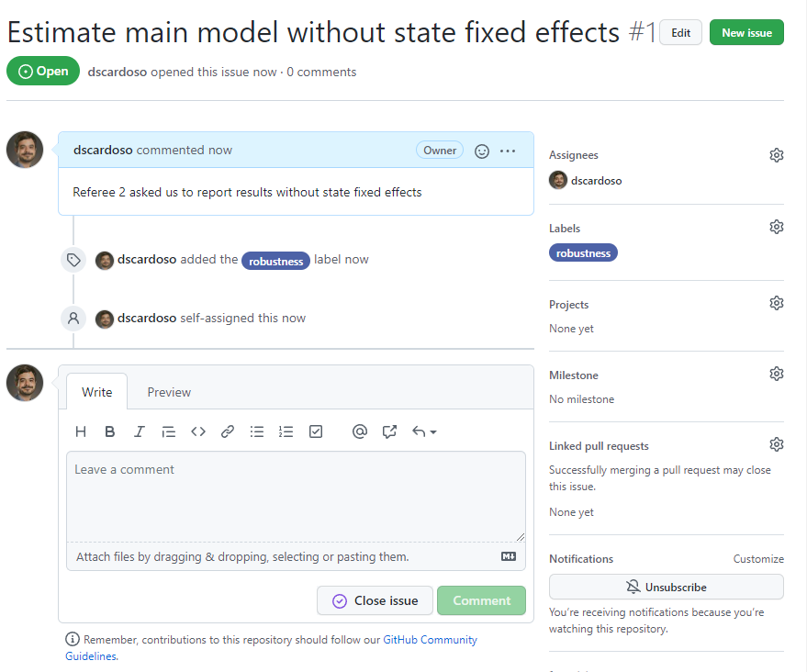The height and width of the screenshot is (672, 807).
Task: Insert a bulleted list in comment
Action: [x=257, y=431]
